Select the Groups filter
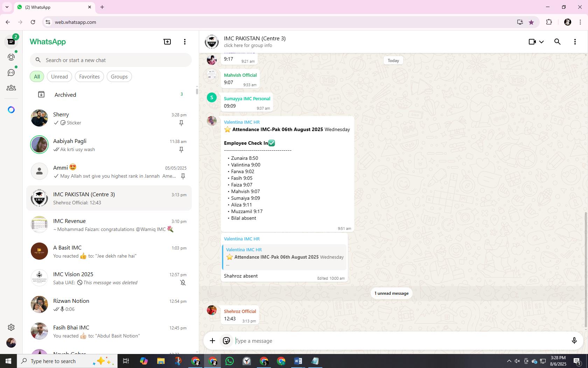The width and height of the screenshot is (588, 368). [119, 76]
